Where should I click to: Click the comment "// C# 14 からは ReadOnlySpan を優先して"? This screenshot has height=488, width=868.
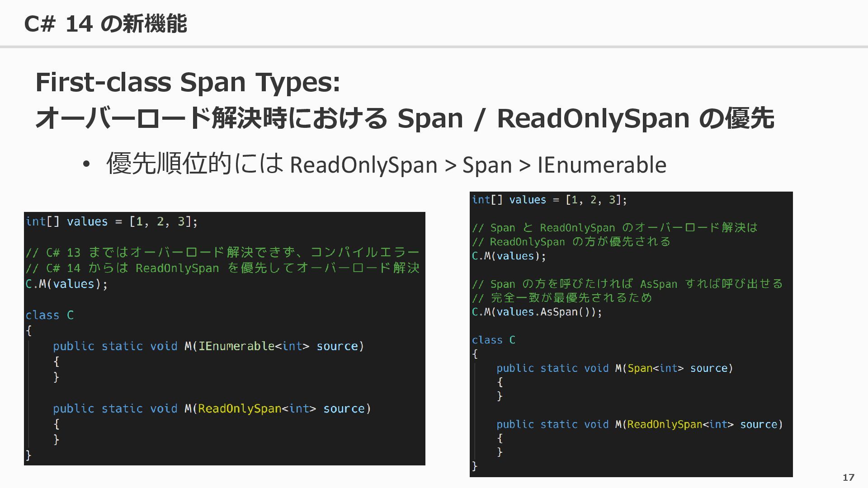tap(223, 268)
